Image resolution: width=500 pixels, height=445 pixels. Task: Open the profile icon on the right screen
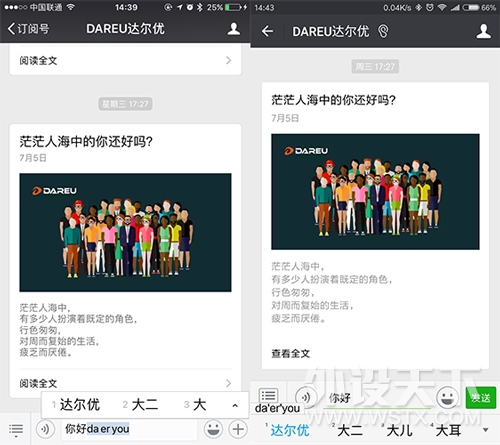pos(483,31)
